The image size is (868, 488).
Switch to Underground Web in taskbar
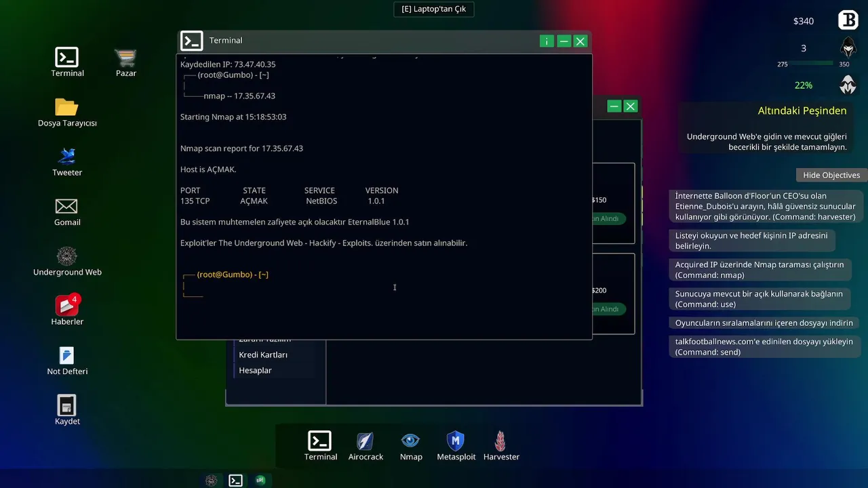[x=212, y=481]
